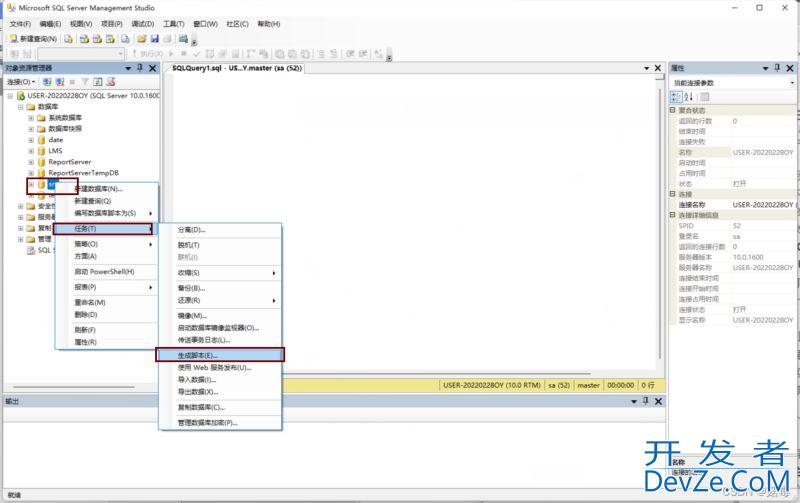Expand the 系统数据库 folder
Screen dimensions: 800x503
[x=31, y=118]
